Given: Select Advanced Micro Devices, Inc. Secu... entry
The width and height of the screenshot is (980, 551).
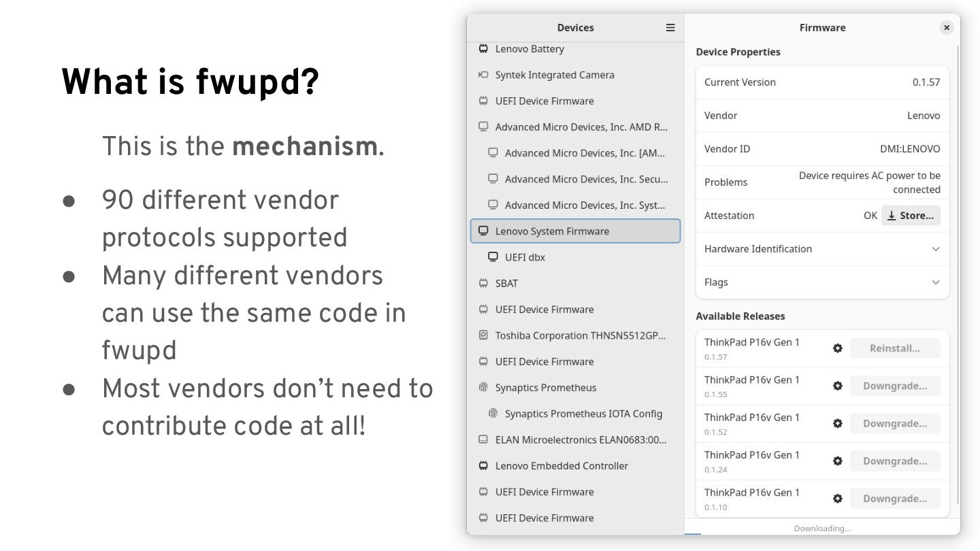Looking at the screenshot, I should 575,179.
